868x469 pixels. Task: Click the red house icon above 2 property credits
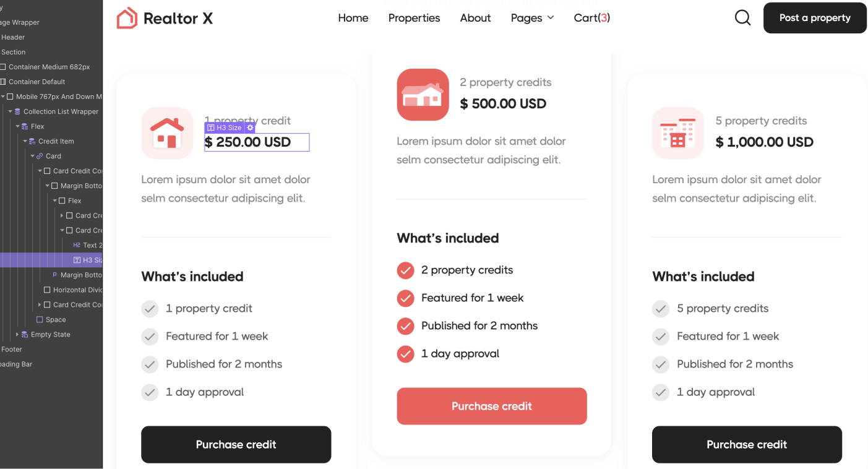[423, 94]
